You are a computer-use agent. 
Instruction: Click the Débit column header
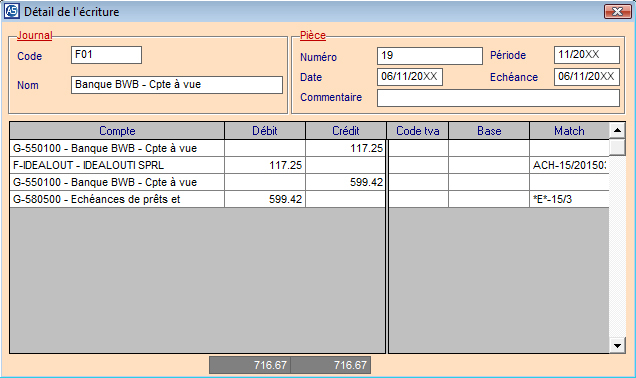(x=265, y=131)
